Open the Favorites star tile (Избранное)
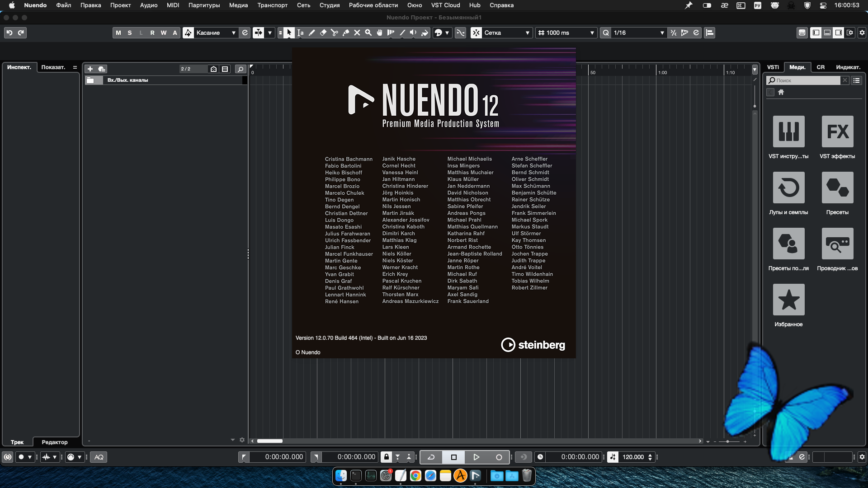Image resolution: width=868 pixels, height=488 pixels. click(x=788, y=300)
